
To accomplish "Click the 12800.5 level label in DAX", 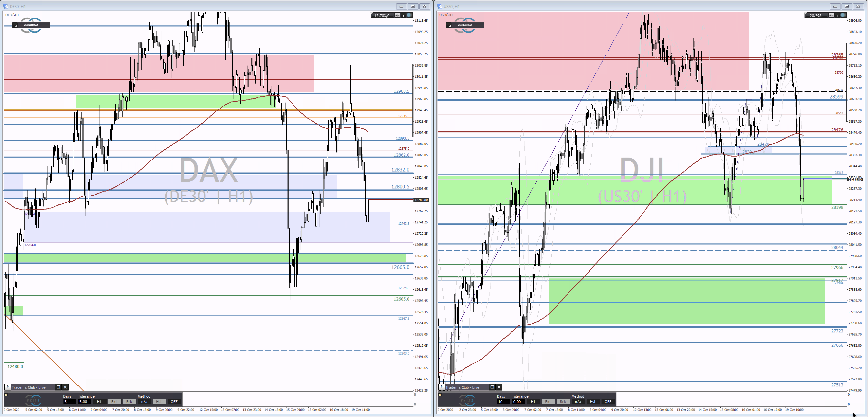I will pyautogui.click(x=400, y=186).
